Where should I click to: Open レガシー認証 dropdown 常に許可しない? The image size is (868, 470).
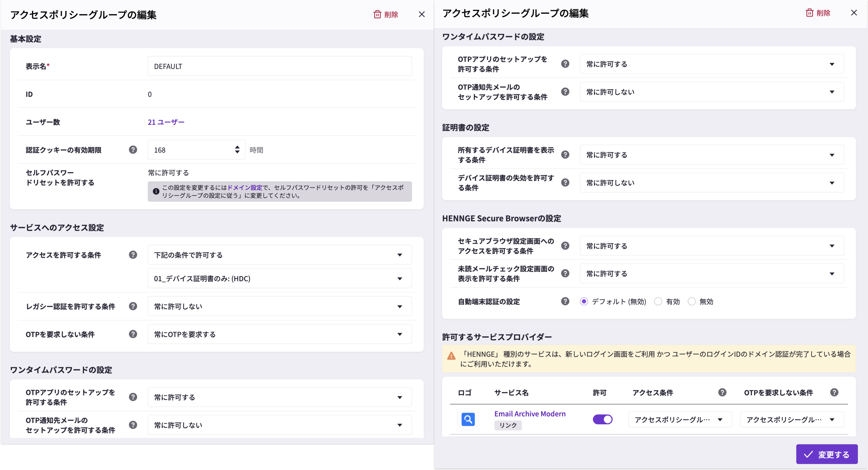pos(280,306)
